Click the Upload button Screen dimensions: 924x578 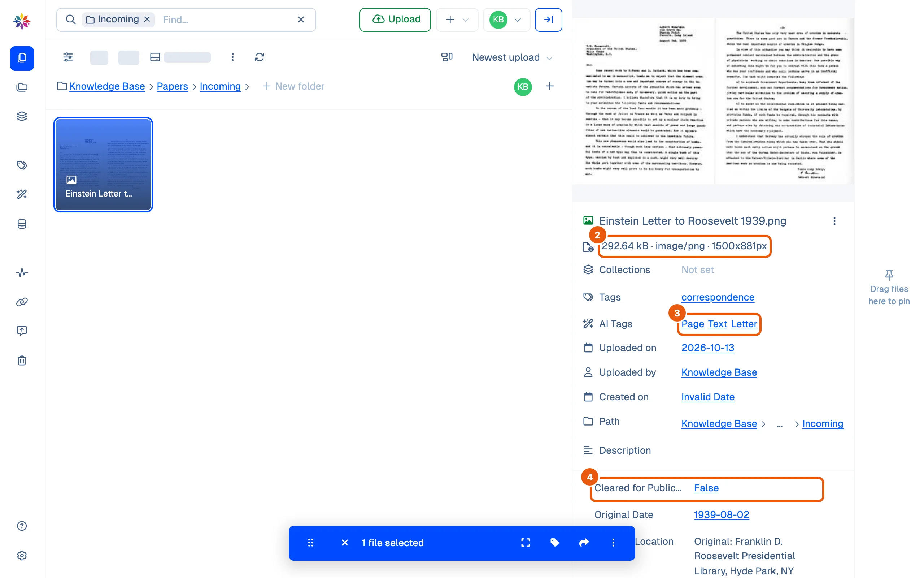tap(395, 20)
